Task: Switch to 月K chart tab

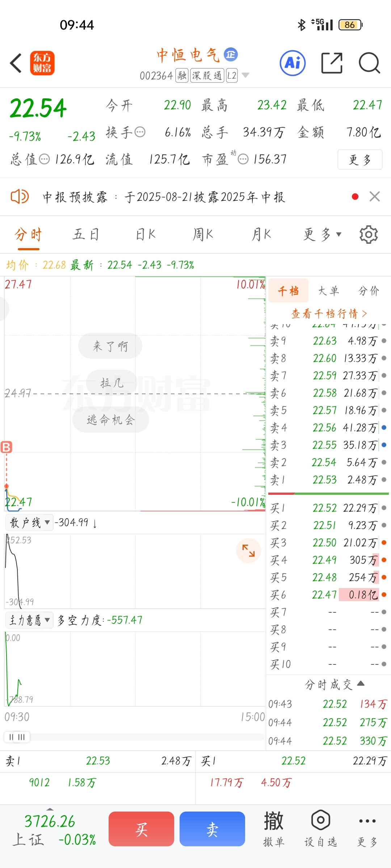Action: [x=261, y=234]
